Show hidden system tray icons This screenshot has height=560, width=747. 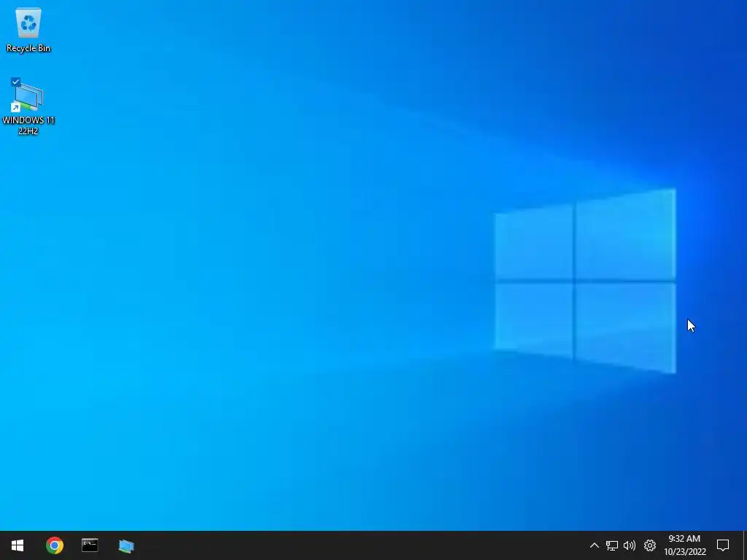(x=594, y=545)
